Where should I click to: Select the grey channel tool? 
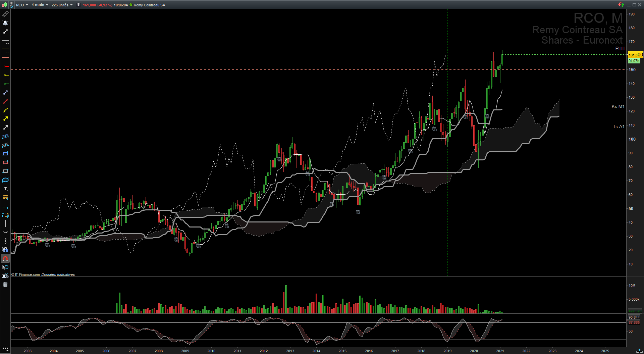coord(5,145)
